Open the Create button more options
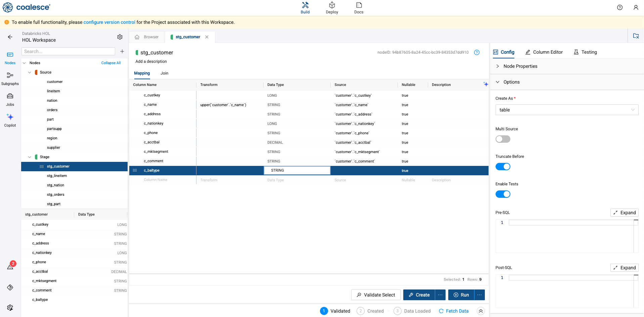Image resolution: width=644 pixels, height=317 pixels. [440, 295]
